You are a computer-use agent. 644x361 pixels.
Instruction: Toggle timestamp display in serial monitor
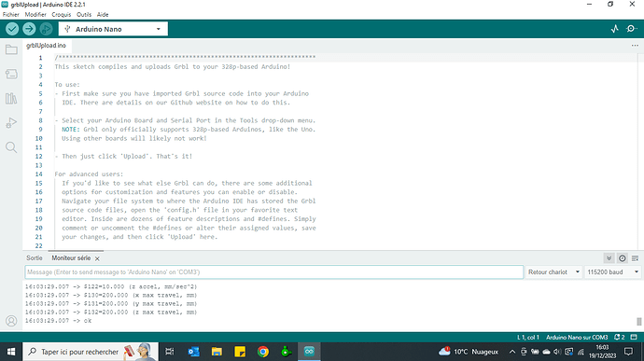pyautogui.click(x=623, y=257)
